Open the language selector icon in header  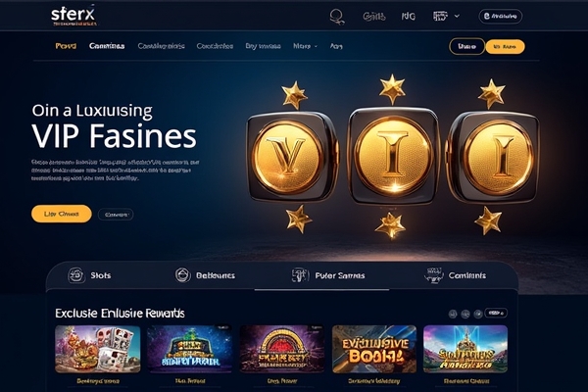click(440, 16)
